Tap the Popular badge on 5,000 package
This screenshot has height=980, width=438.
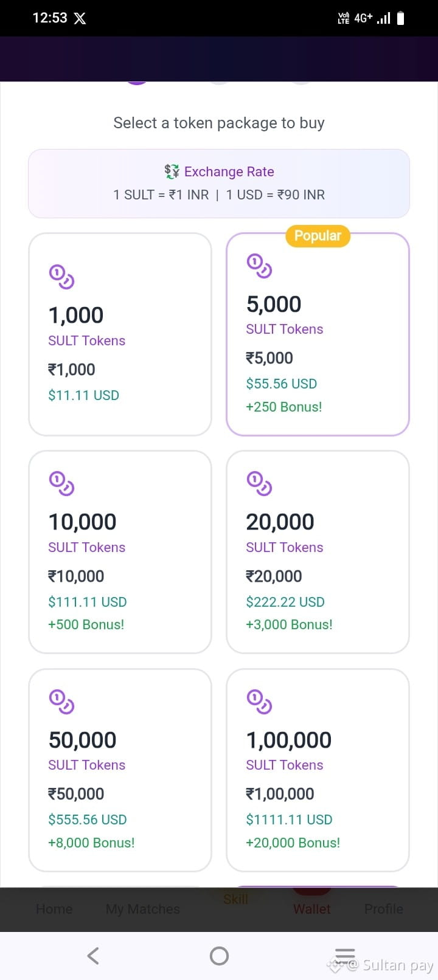click(318, 236)
